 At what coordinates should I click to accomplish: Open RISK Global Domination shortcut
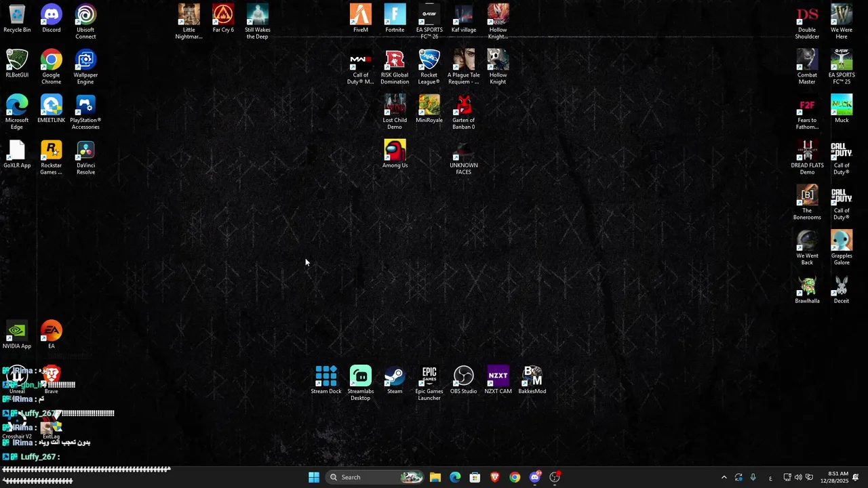point(395,67)
